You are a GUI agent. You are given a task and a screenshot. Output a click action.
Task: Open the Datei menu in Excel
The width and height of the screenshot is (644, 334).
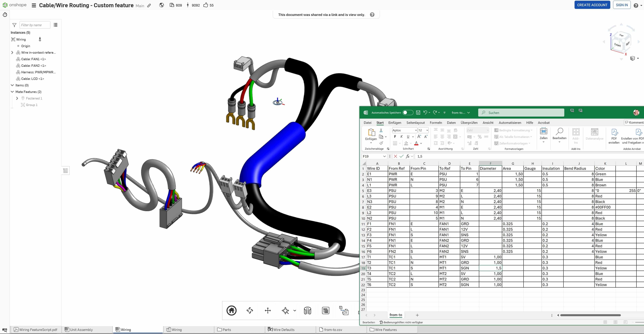[x=367, y=123]
